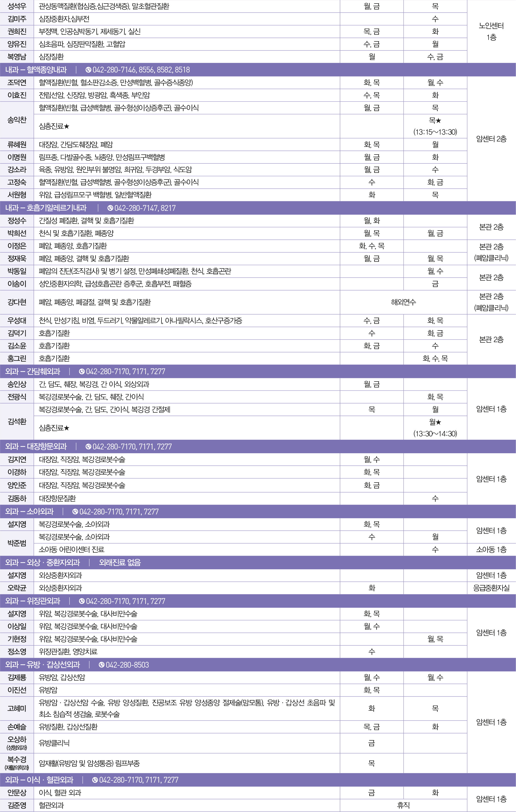
Task: Click phone icon in 위장관외과 header
Action: (82, 601)
